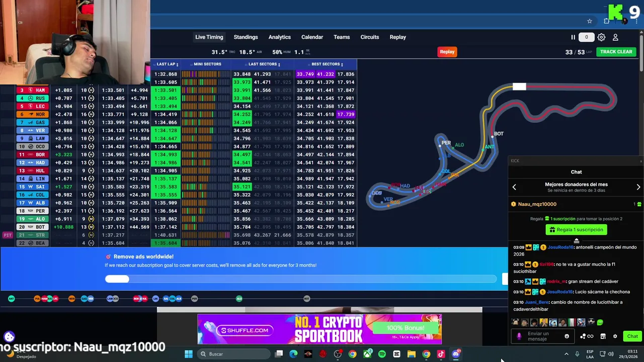The width and height of the screenshot is (644, 362).
Task: Select the green Kick emote icon
Action: click(600, 322)
